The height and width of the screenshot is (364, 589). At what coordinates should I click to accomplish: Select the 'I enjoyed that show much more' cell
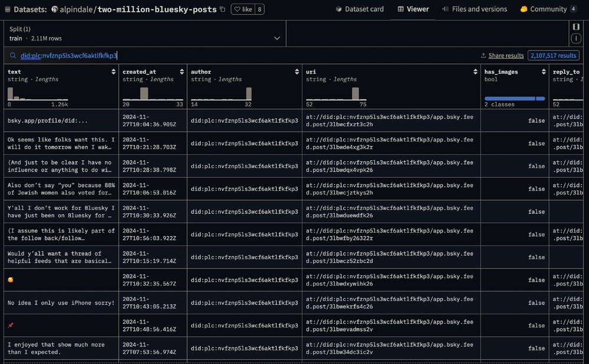(x=61, y=348)
